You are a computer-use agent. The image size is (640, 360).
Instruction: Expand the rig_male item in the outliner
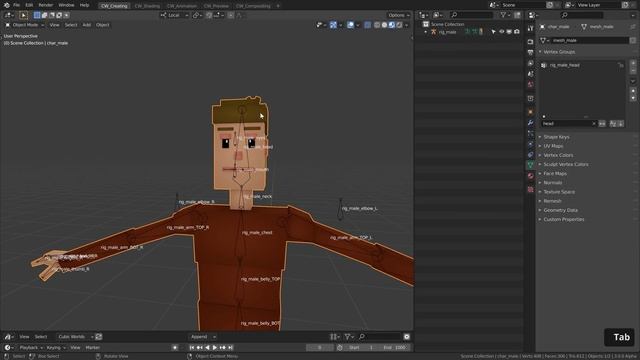pos(426,32)
